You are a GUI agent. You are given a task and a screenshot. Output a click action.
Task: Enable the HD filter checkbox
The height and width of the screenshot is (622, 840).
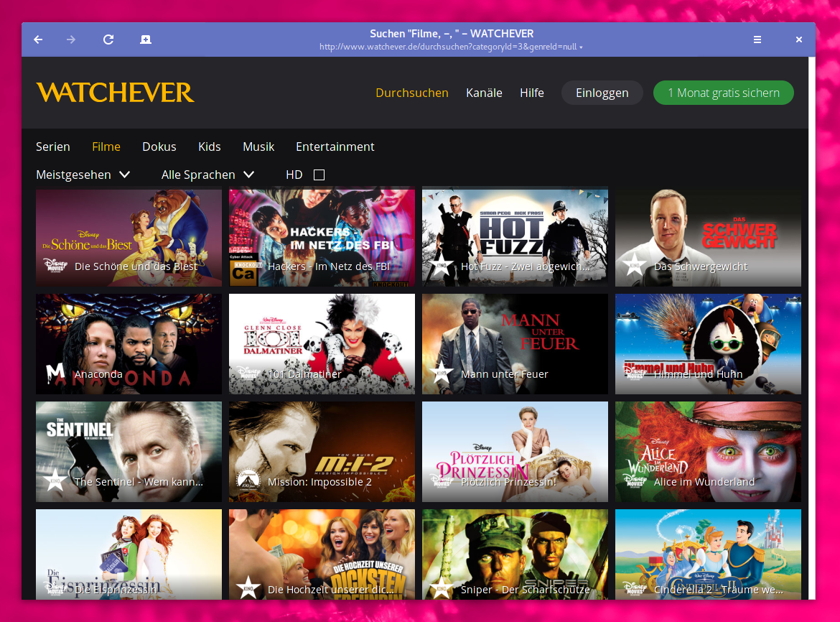click(x=319, y=175)
